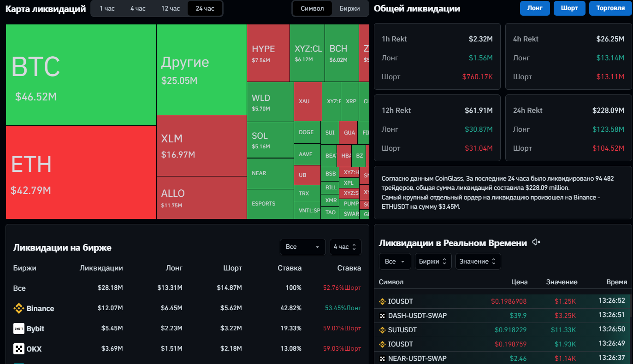Click the Торговля button
The height and width of the screenshot is (364, 633).
pos(610,8)
